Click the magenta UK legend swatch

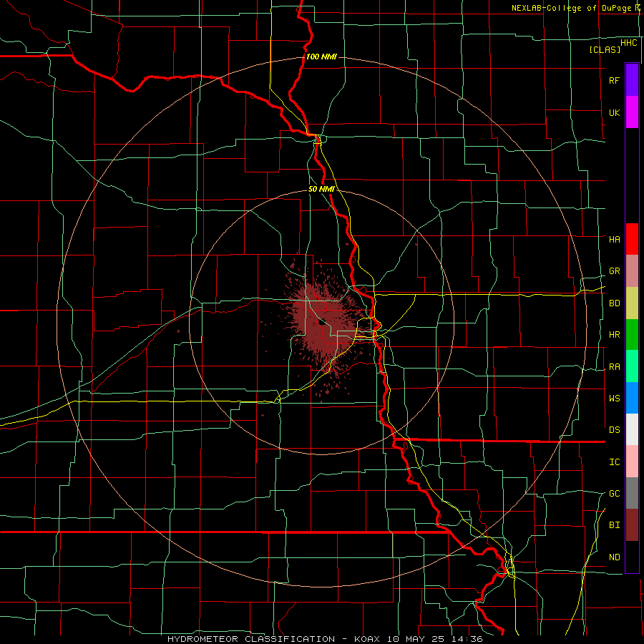[x=632, y=112]
